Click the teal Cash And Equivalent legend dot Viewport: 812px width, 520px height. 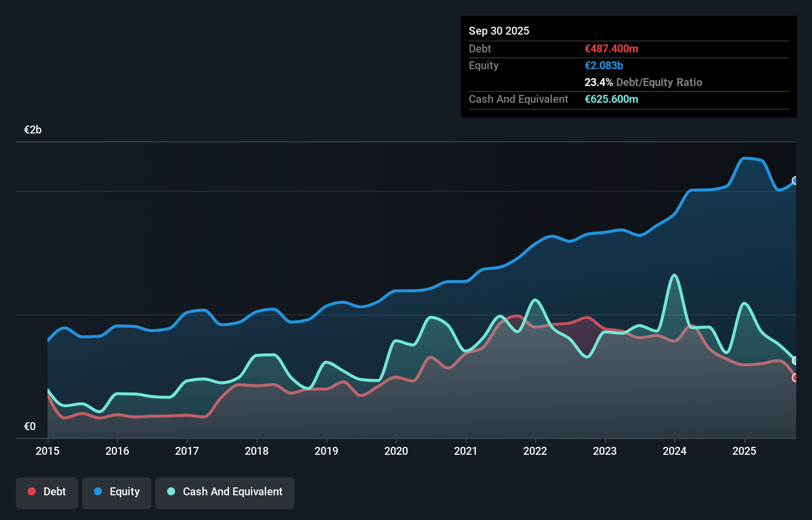[x=170, y=491]
